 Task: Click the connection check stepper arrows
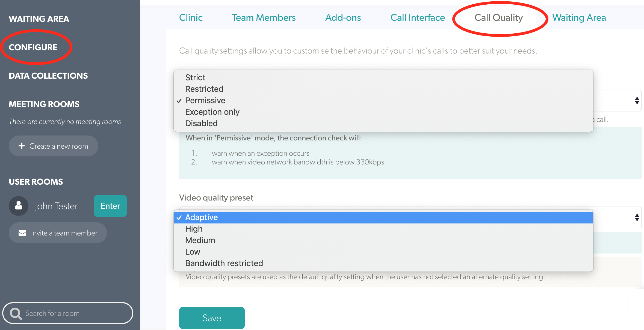(x=637, y=101)
